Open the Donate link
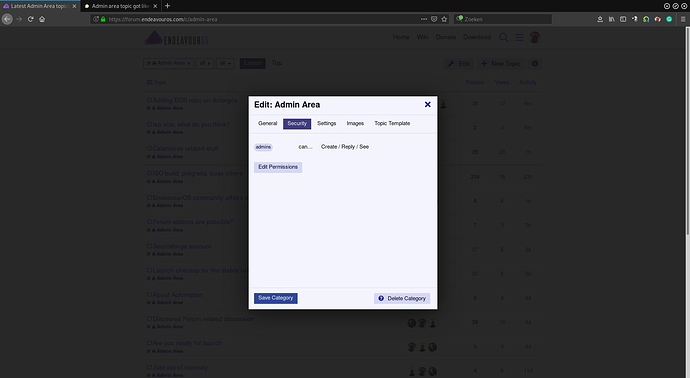 (446, 37)
